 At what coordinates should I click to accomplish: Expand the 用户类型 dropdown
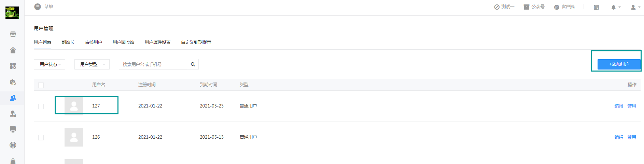pos(92,64)
